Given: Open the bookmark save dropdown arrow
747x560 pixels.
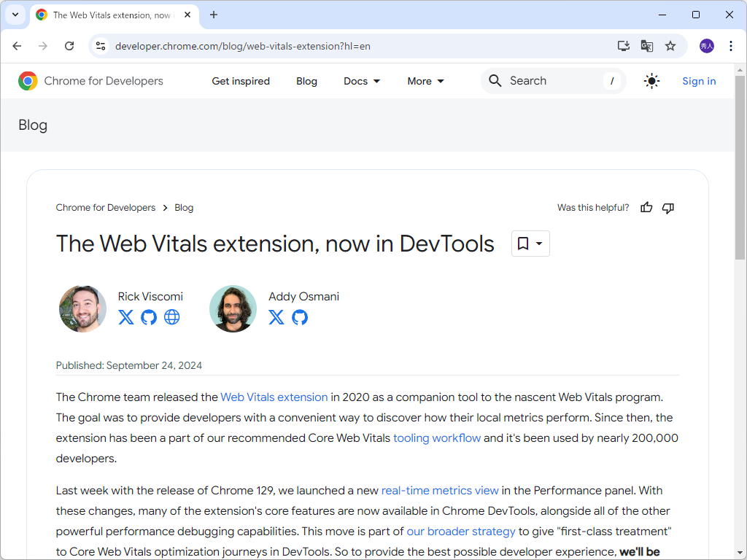Looking at the screenshot, I should [538, 244].
